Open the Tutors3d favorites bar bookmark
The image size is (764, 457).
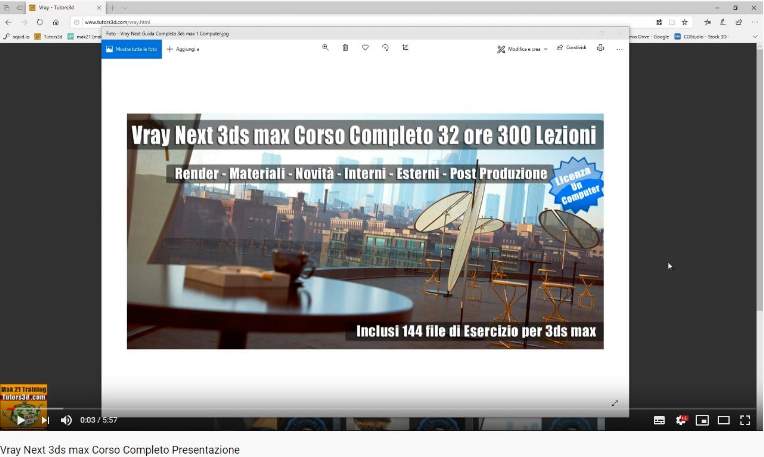coord(48,37)
